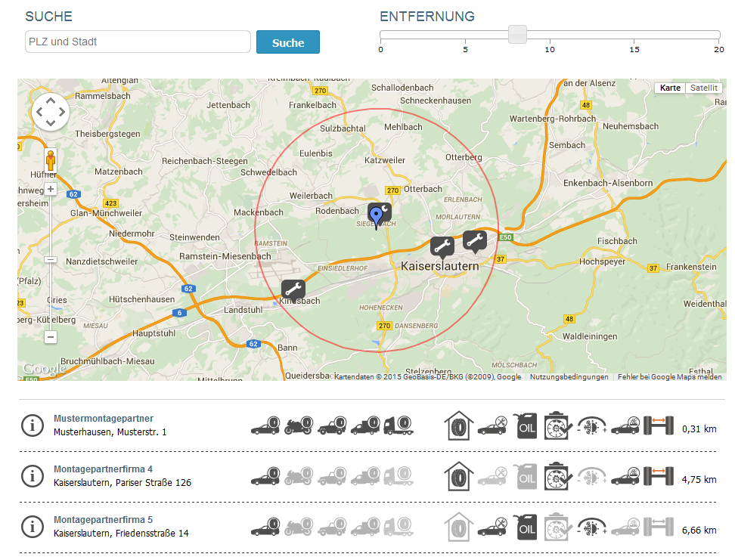Select the Karte map view
735x560 pixels.
pos(670,88)
